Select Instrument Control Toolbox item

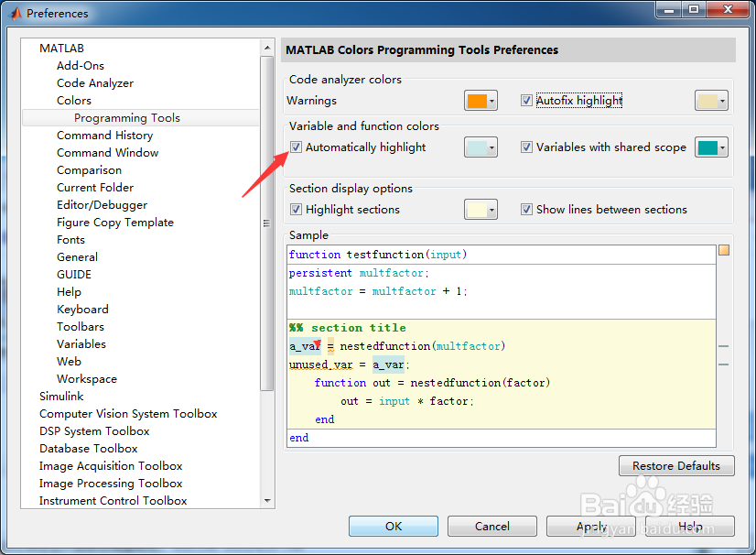(x=113, y=500)
